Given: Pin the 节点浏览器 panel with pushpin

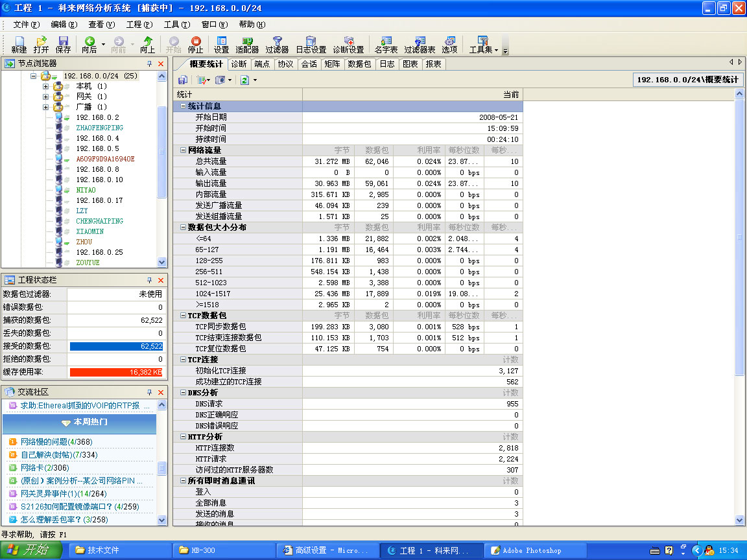Looking at the screenshot, I should [149, 64].
